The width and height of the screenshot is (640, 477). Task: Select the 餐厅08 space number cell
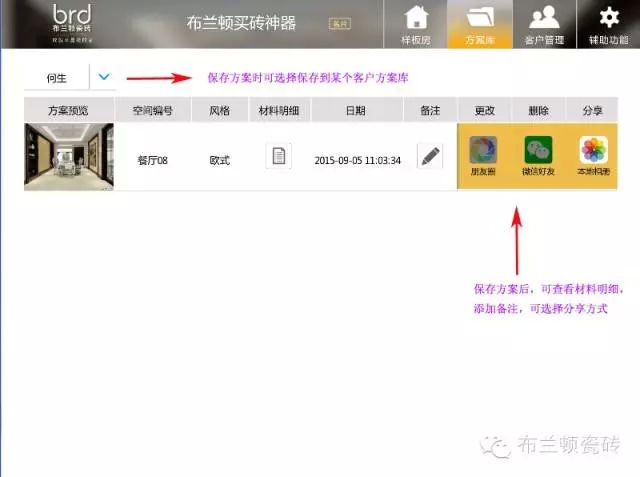point(153,160)
